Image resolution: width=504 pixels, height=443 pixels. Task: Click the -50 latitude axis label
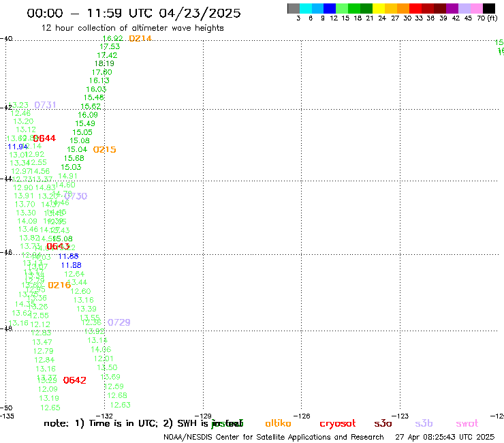coord(6,408)
